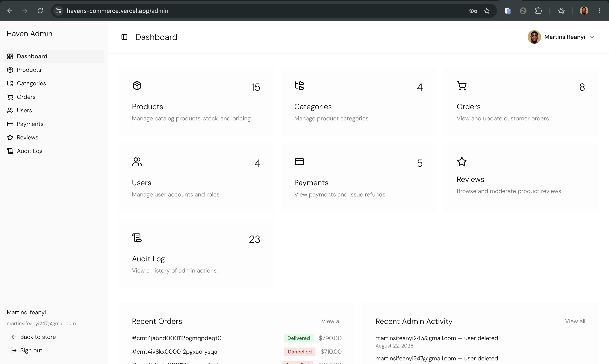Click the Sign out exit icon

(14, 350)
